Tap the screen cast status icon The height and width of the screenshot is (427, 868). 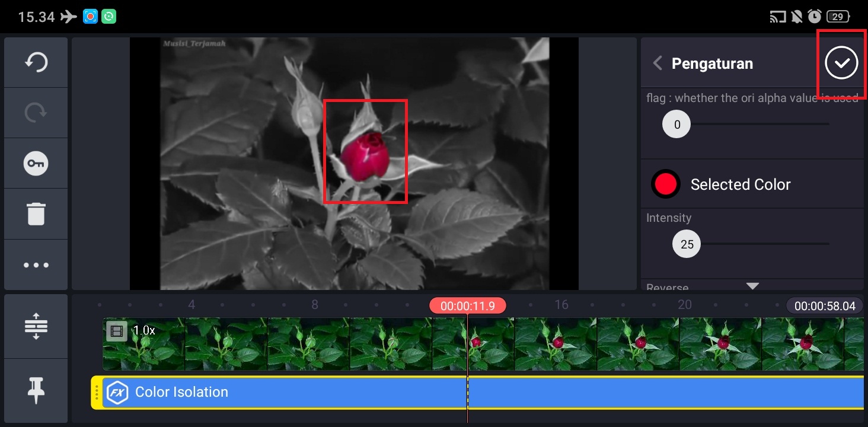(x=777, y=17)
